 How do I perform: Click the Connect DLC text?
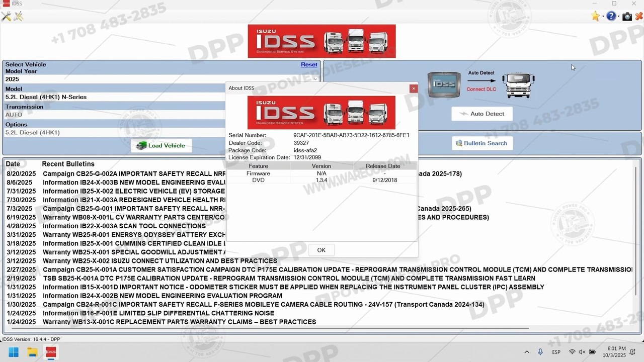[481, 89]
